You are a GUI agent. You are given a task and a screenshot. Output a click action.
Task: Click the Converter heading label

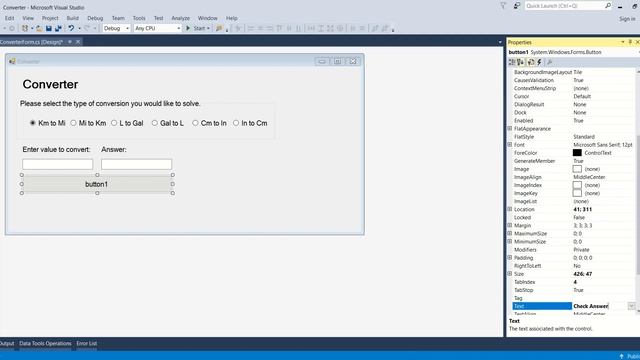[x=50, y=84]
